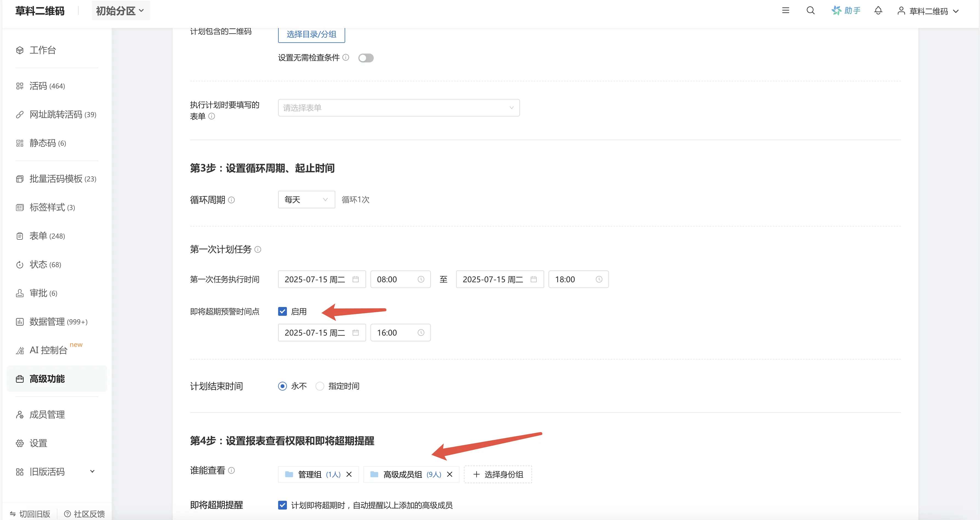Click the 16:00 warning time field
The height and width of the screenshot is (520, 980).
coord(401,333)
